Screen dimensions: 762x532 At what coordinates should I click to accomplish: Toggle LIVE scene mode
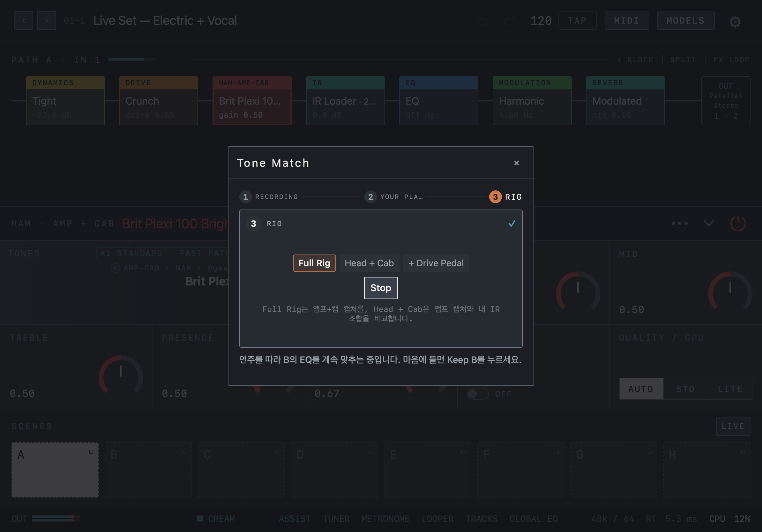point(733,426)
